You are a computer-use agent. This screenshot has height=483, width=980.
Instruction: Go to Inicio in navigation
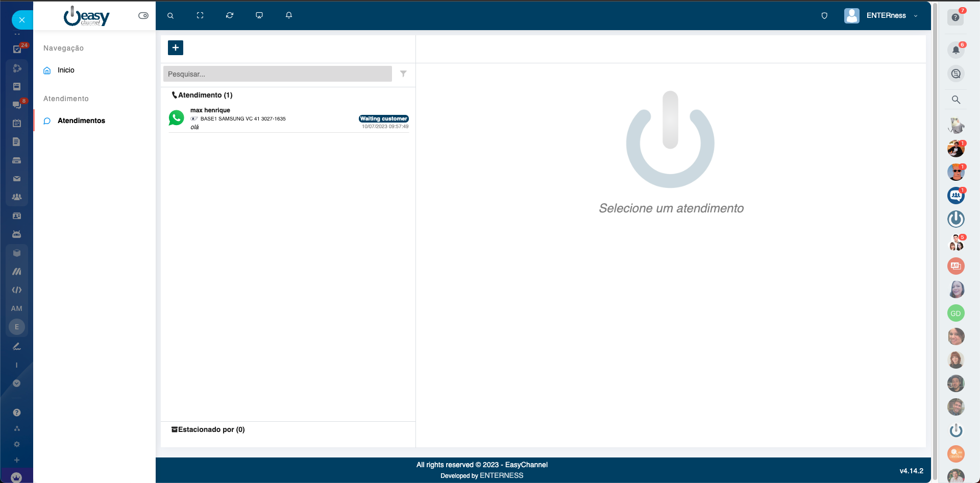pyautogui.click(x=66, y=70)
